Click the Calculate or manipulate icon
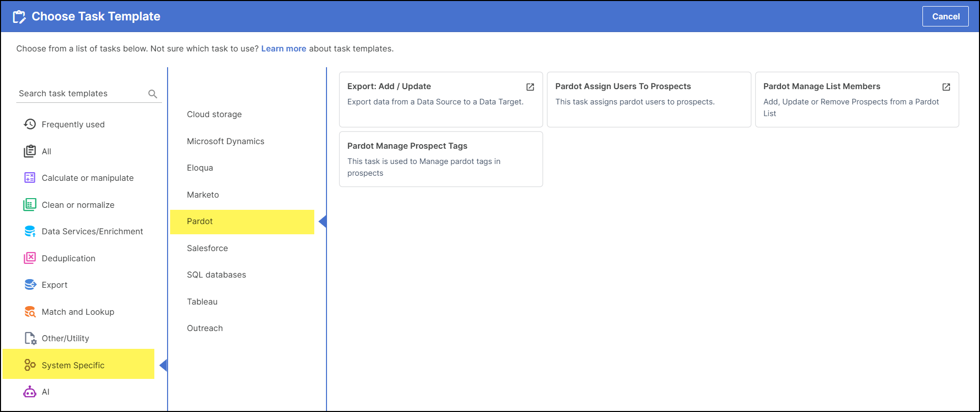Image resolution: width=980 pixels, height=412 pixels. pyautogui.click(x=30, y=178)
